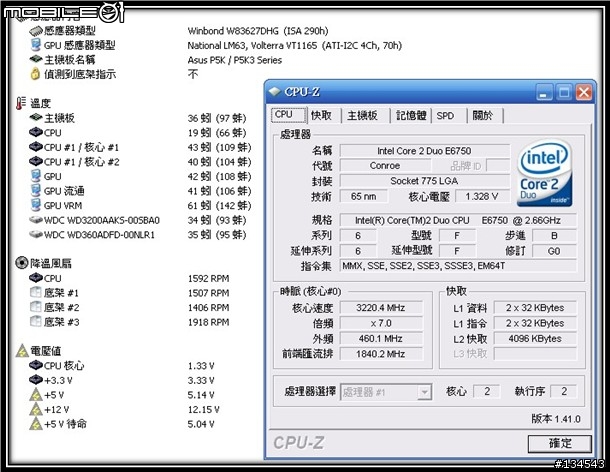Click the 1918 RPM chassis #3 value

tap(209, 322)
